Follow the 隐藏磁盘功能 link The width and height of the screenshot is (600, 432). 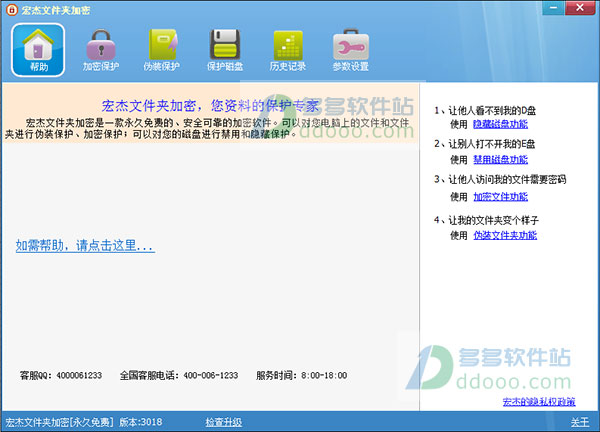click(x=501, y=124)
